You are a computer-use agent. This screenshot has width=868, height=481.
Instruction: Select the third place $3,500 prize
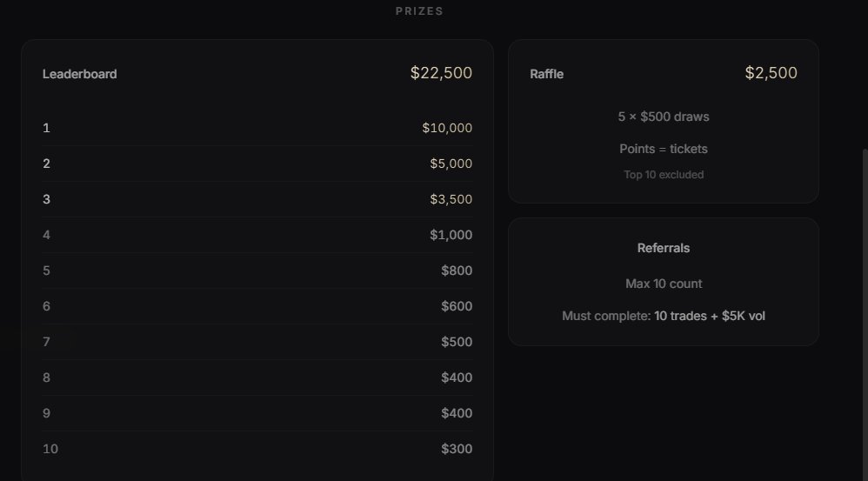pyautogui.click(x=451, y=199)
